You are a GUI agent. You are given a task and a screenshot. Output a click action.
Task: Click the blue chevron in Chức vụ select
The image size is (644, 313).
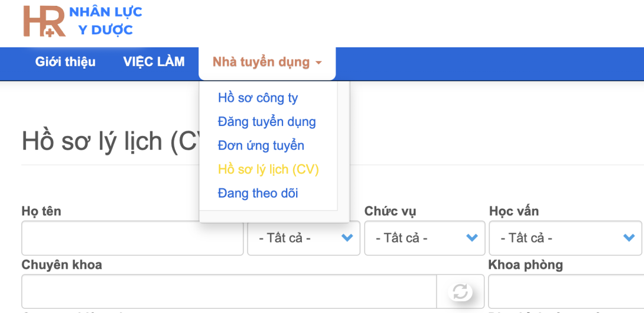click(471, 238)
